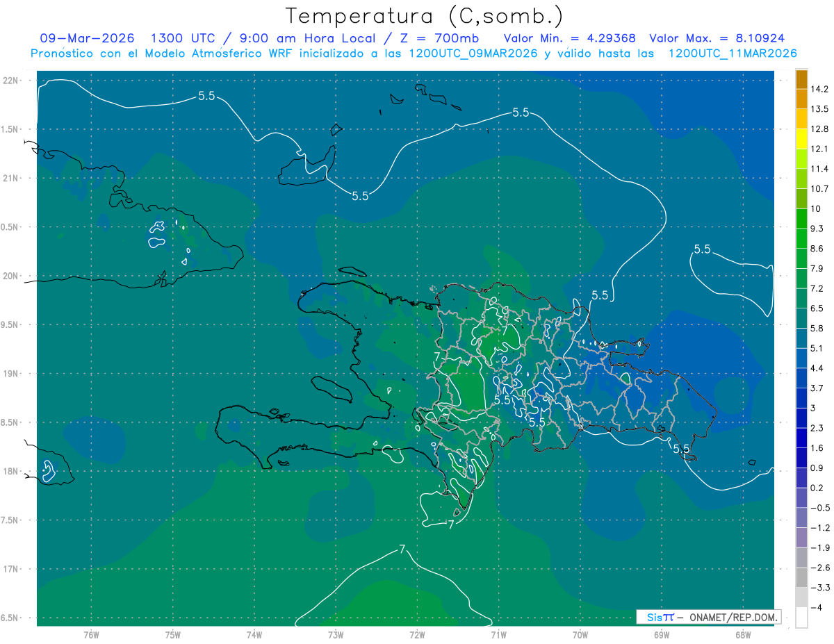Select the 10 value on the color scale
This screenshot has width=834, height=644.
click(815, 208)
